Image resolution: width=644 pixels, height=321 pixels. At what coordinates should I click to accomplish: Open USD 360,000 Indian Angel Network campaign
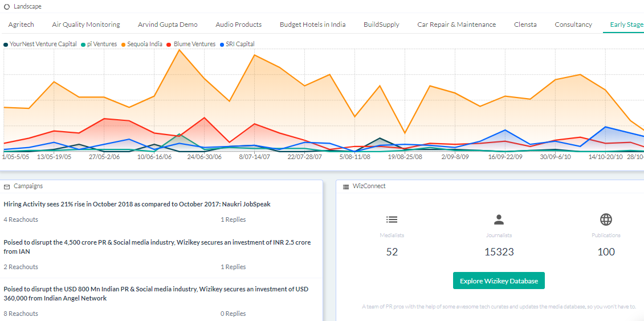[x=156, y=294]
